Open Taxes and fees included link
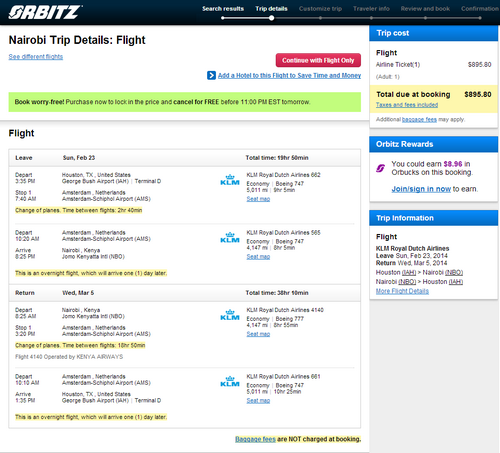The width and height of the screenshot is (500, 453). (407, 105)
